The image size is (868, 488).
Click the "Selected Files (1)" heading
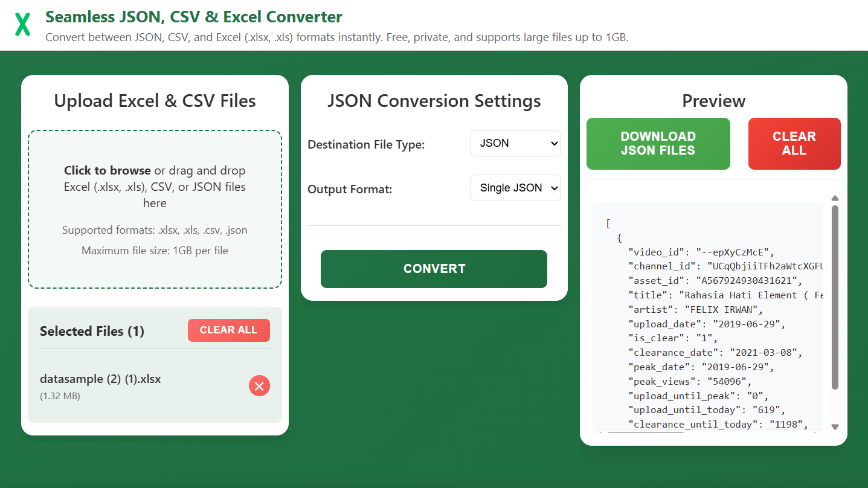click(x=92, y=331)
